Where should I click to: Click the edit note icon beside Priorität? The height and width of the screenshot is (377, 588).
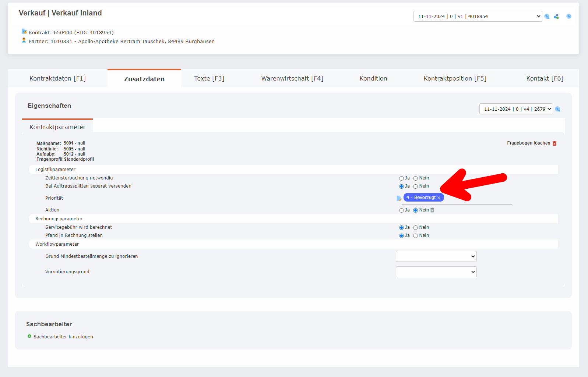(x=399, y=198)
